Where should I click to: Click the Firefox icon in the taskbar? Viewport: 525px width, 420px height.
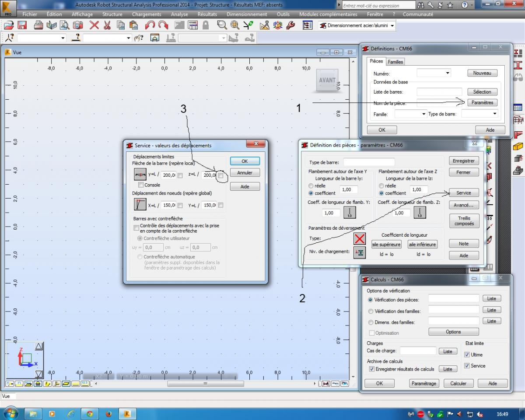[x=108, y=413]
